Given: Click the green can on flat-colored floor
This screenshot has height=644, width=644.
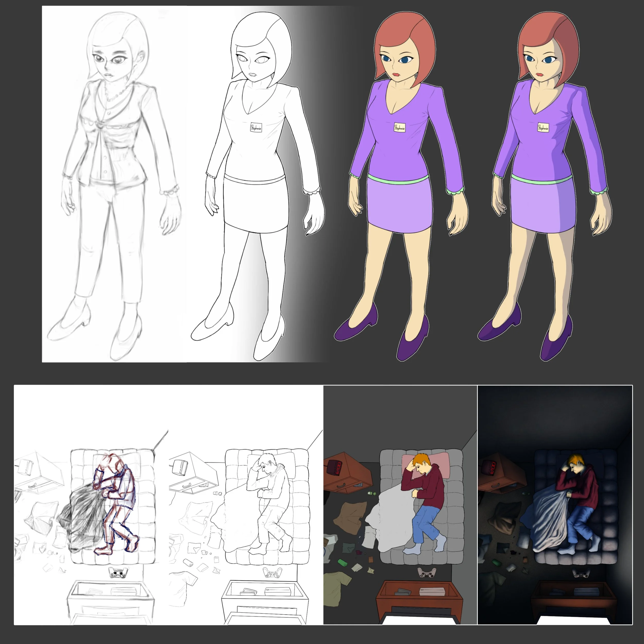Looking at the screenshot, I should click(342, 563).
